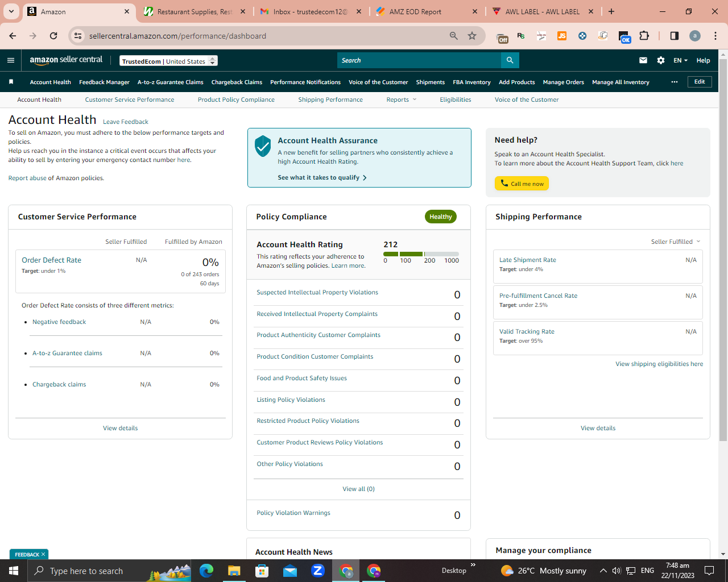Switch to the Gmail Inbox browser tab
The width and height of the screenshot is (728, 582).
coord(311,11)
